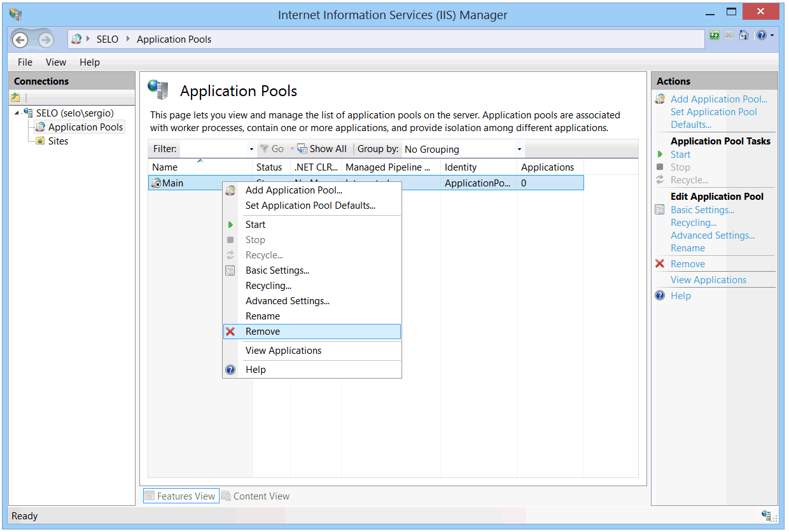Click the Application Pools header icon
This screenshot has width=789, height=532.
pos(158,90)
